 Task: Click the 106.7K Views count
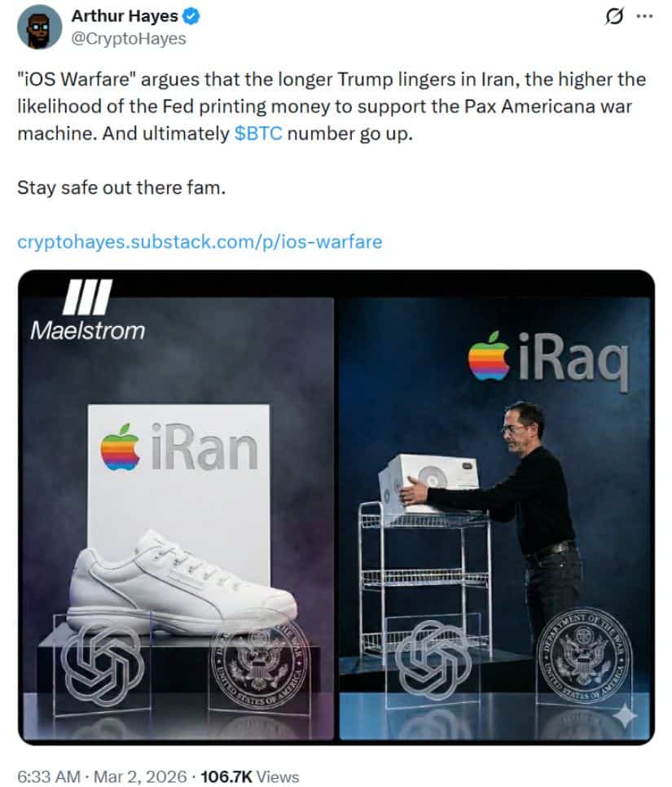click(249, 776)
